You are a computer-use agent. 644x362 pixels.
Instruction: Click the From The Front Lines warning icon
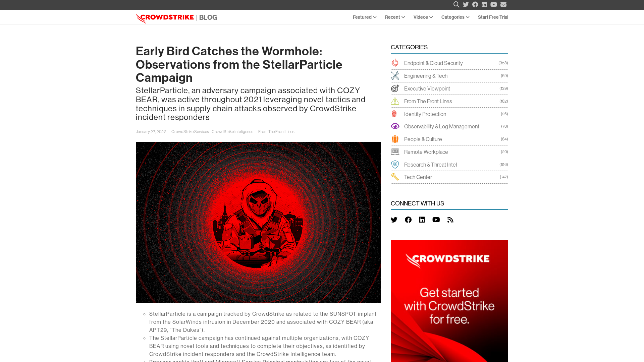[x=395, y=101]
